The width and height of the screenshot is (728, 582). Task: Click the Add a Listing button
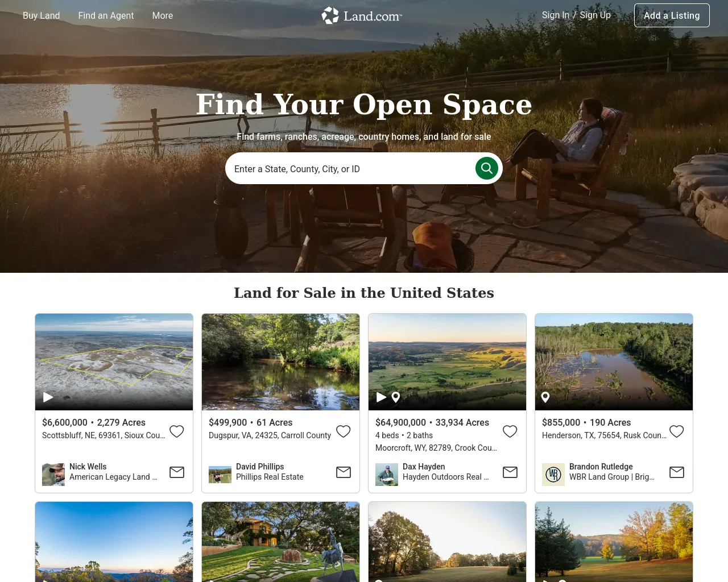[x=672, y=15]
